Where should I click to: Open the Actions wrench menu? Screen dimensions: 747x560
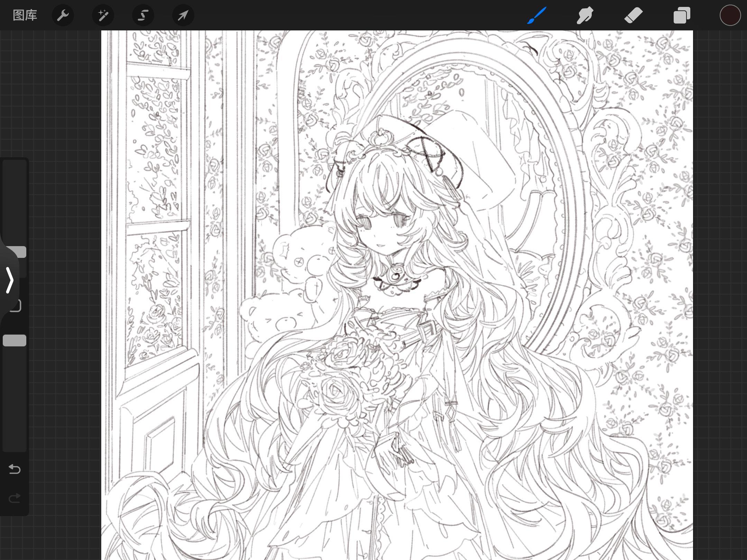pyautogui.click(x=63, y=15)
